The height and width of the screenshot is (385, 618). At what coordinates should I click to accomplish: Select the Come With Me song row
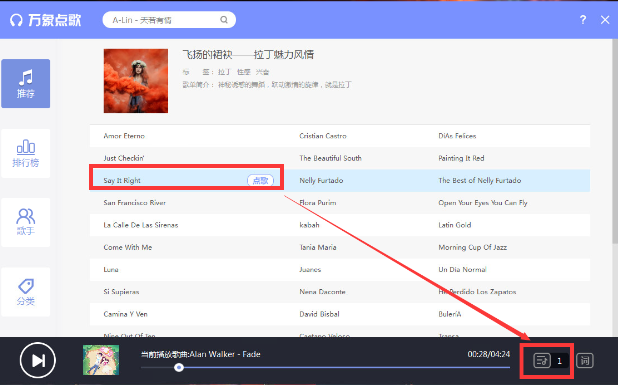coord(340,247)
